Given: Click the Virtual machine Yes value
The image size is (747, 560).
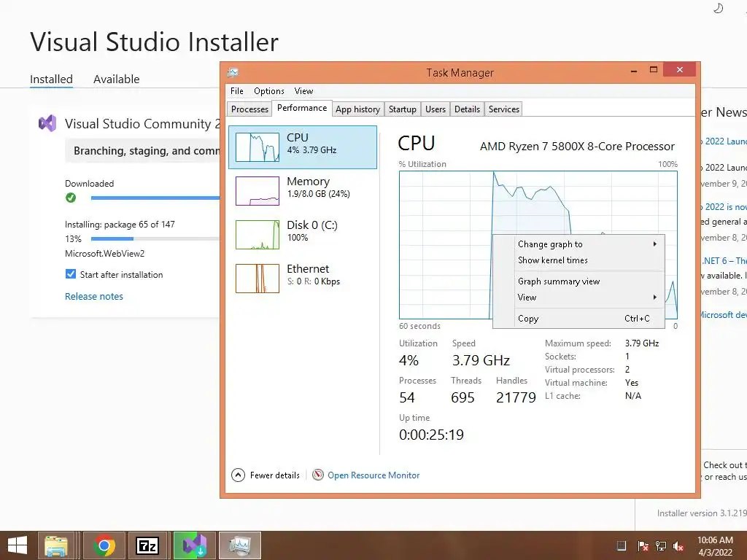Looking at the screenshot, I should point(631,382).
